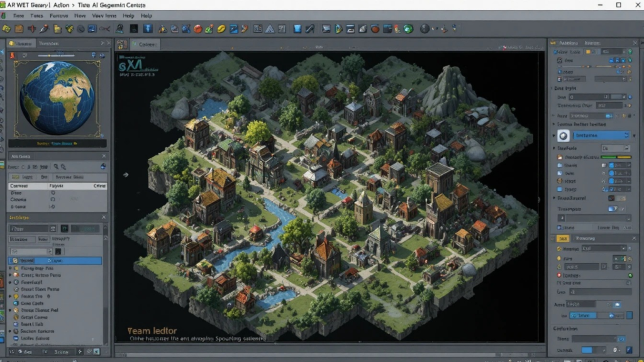
Task: Collapse the section above the blue dropdown
Action: (553, 124)
